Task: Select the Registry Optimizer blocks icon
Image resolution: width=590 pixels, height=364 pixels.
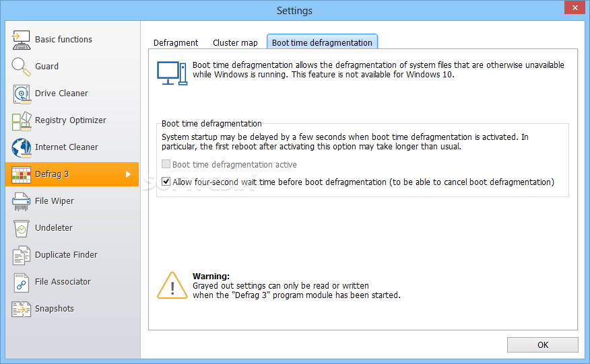Action: (21, 120)
